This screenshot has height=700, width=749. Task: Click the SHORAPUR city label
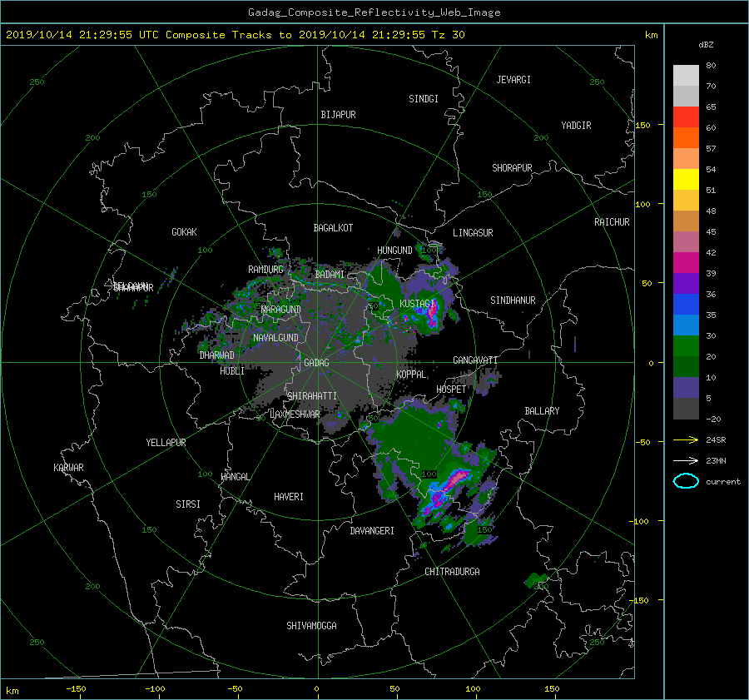coord(512,168)
